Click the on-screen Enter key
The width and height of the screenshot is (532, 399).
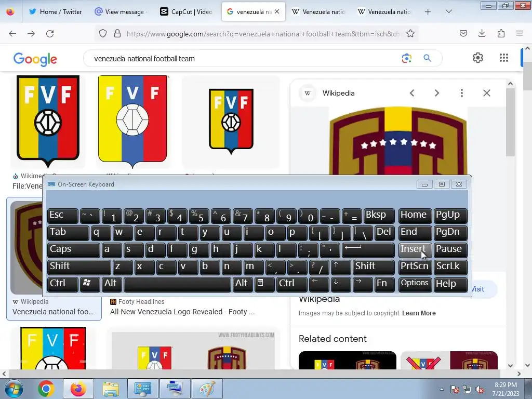point(368,249)
